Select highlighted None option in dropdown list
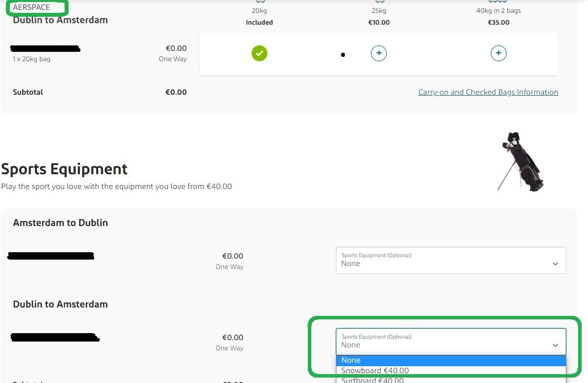 coord(450,360)
